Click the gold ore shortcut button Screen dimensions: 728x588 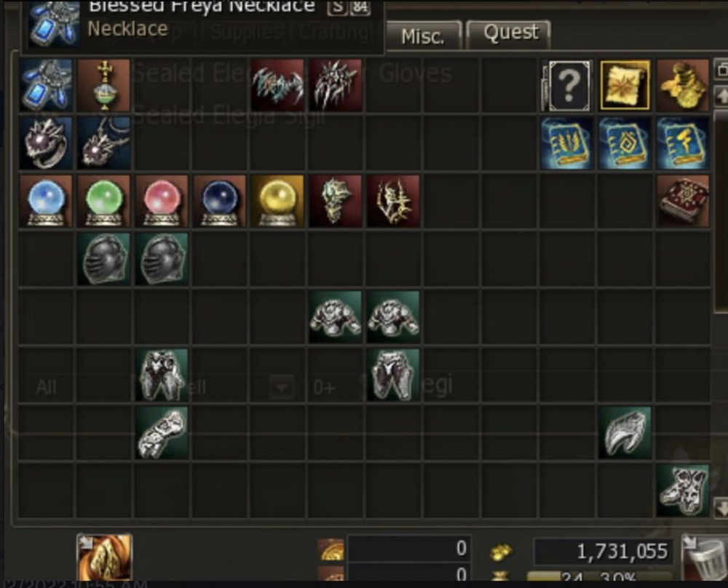(104, 557)
